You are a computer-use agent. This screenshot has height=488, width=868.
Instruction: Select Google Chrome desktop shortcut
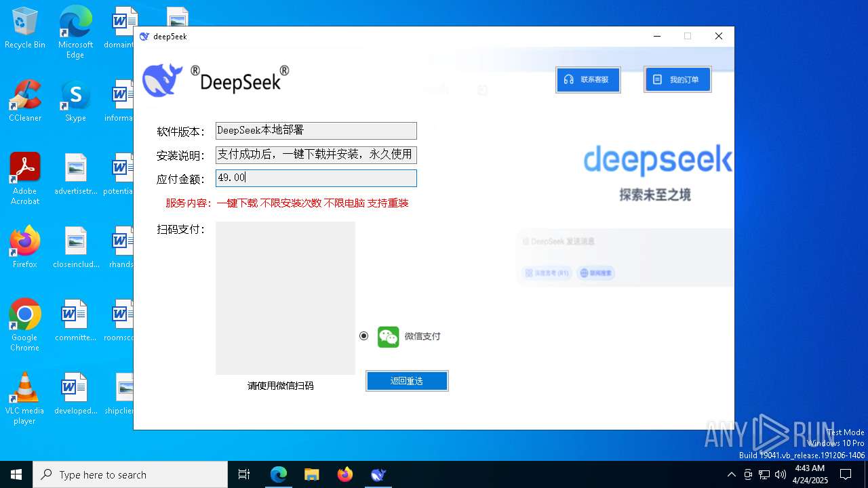coord(25,325)
